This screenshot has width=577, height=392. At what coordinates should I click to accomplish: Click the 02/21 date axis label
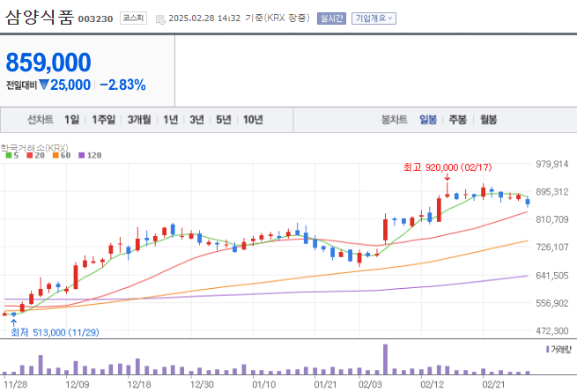coord(494,385)
